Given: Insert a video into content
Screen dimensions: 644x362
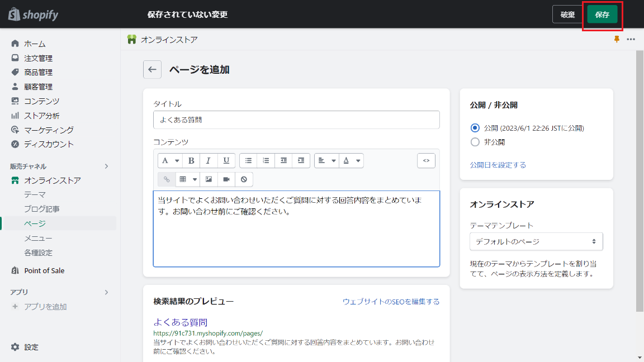Looking at the screenshot, I should [226, 179].
